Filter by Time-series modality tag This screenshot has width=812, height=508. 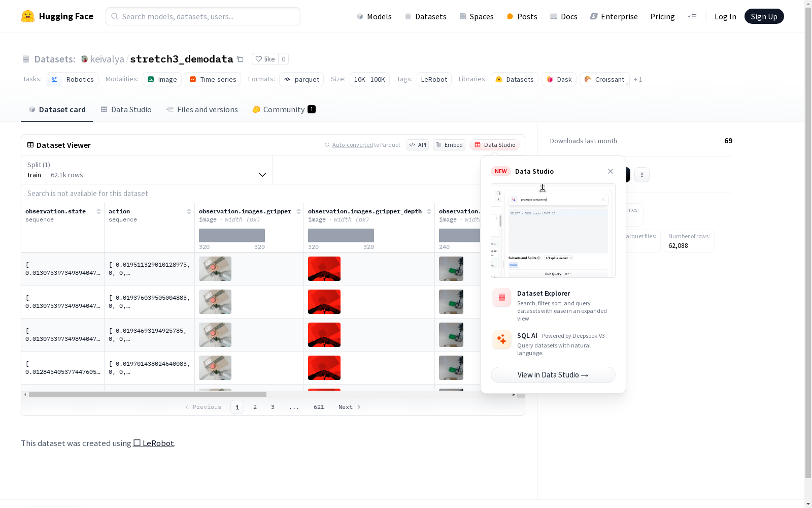[x=213, y=79]
